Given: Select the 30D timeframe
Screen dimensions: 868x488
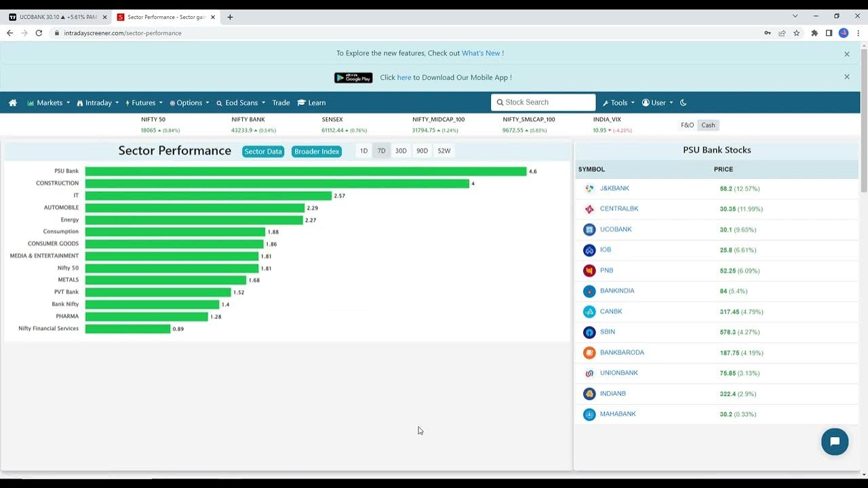Looking at the screenshot, I should tap(401, 151).
